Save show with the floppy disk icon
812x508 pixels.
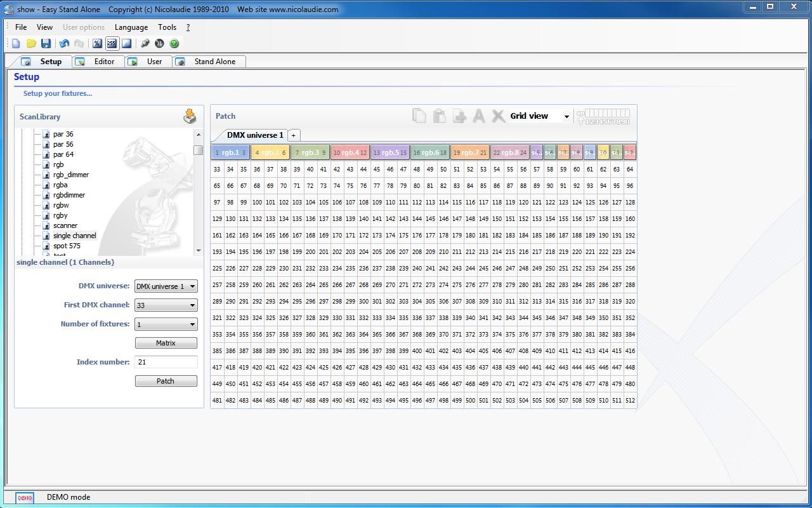tap(46, 44)
